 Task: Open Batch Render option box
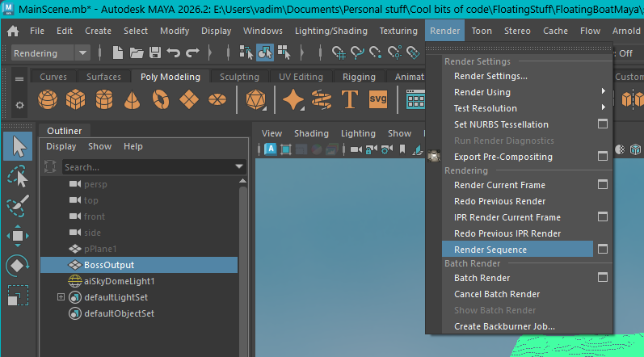point(603,277)
